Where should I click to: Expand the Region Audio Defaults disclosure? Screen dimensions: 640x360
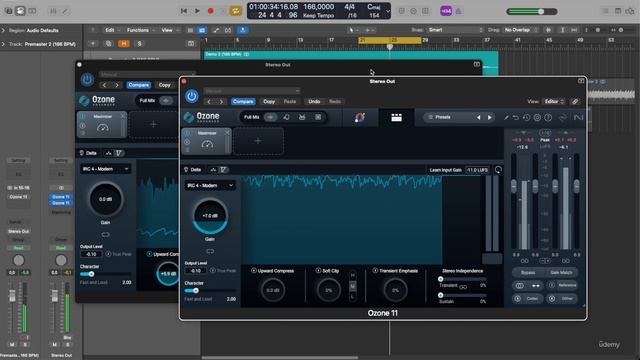pyautogui.click(x=3, y=30)
